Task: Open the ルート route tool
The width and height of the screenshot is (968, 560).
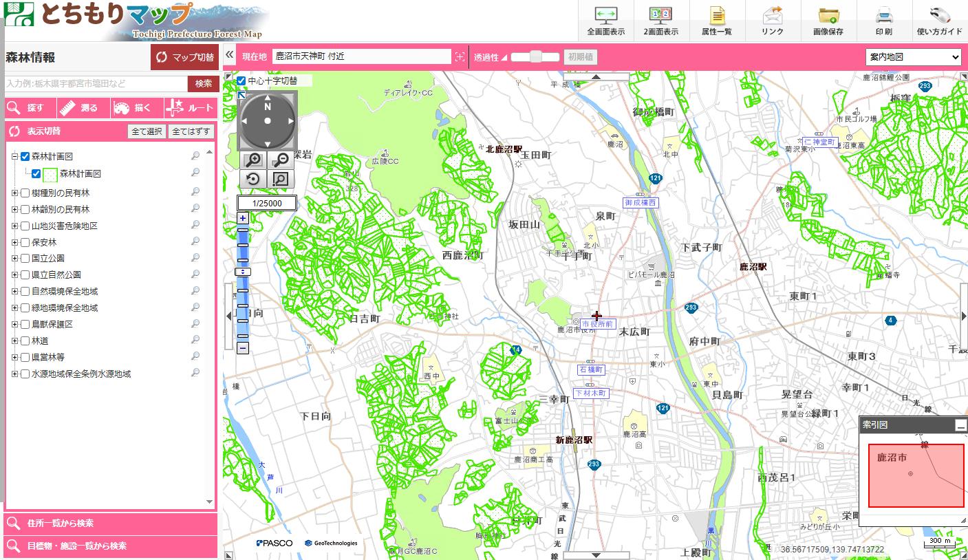Action: 189,108
